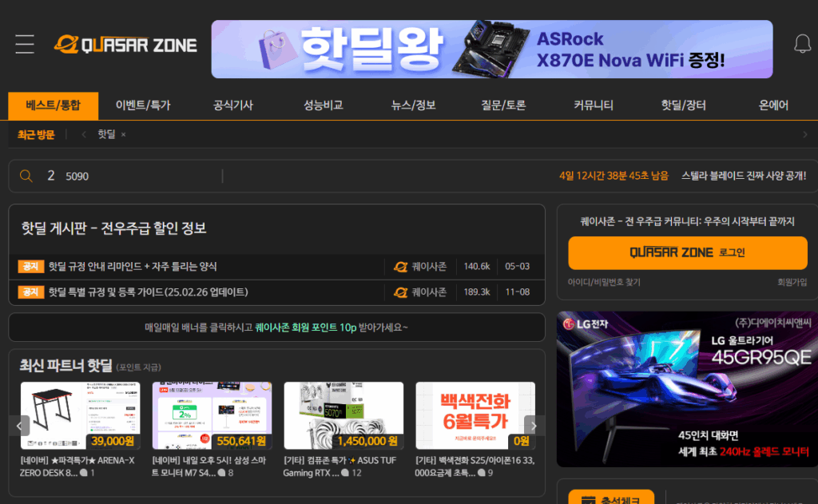Show previous recent visits with the left arrow

click(83, 135)
